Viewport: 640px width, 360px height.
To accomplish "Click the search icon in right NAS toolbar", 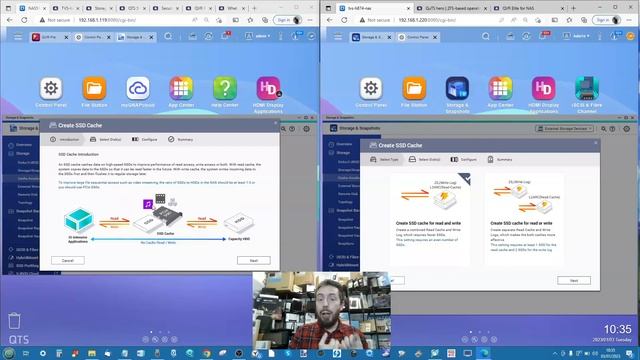I will tap(486, 36).
